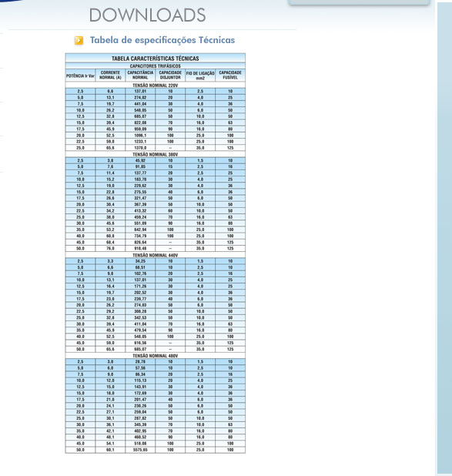Viewport: 452px width, 476px height.
Task: Click capacitance cell '1370,0'
Action: pos(140,148)
